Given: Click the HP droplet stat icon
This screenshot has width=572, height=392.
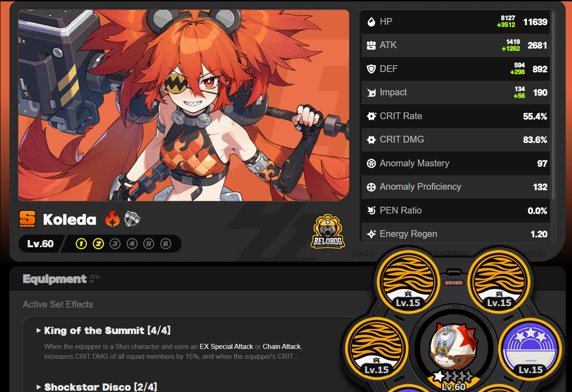Looking at the screenshot, I should (371, 22).
